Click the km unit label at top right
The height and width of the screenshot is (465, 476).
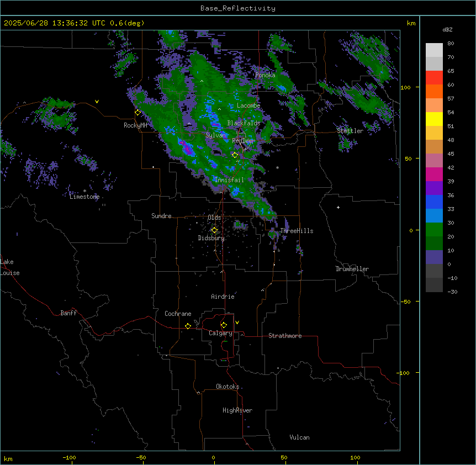click(411, 23)
